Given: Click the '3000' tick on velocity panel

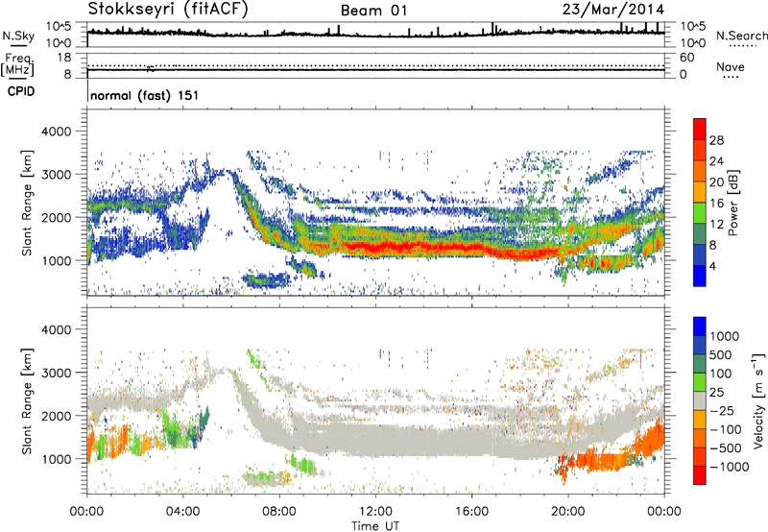Looking at the screenshot, I should coord(56,373).
